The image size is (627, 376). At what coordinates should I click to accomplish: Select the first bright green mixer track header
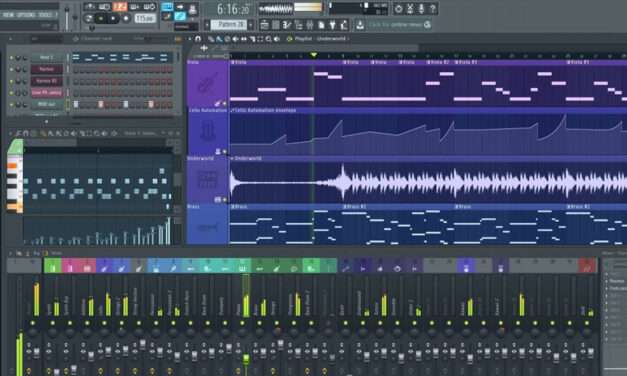click(x=52, y=266)
